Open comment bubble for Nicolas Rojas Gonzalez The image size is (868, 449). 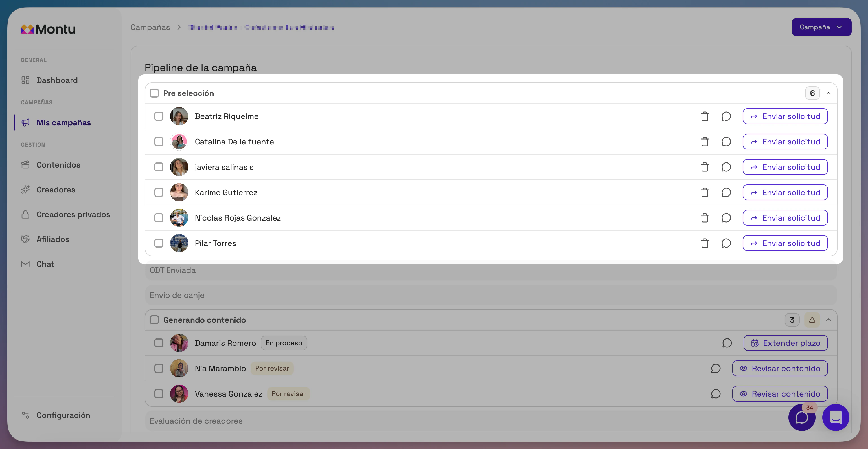(726, 218)
